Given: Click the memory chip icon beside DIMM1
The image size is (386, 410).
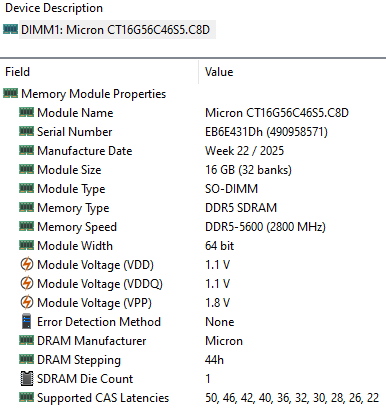Looking at the screenshot, I should (10, 30).
